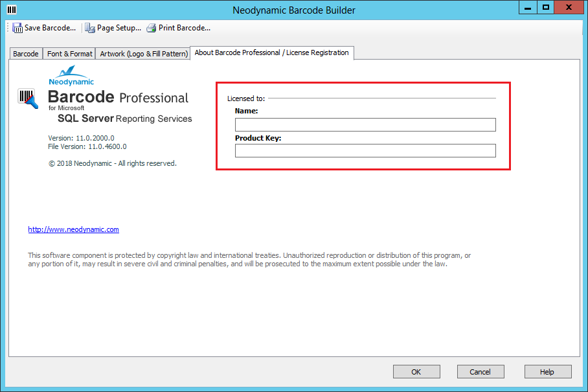The image size is (588, 392).
Task: Open the www.neodynamic.com link
Action: 73,229
